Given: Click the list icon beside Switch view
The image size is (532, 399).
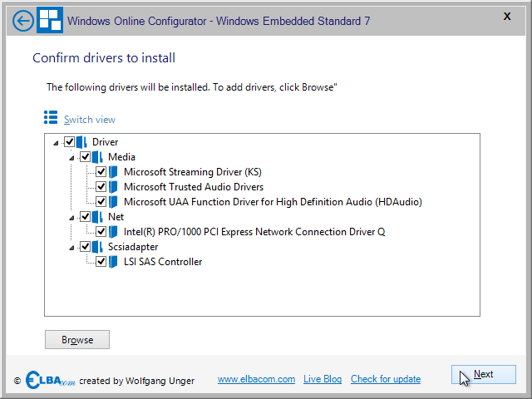Looking at the screenshot, I should pyautogui.click(x=51, y=117).
